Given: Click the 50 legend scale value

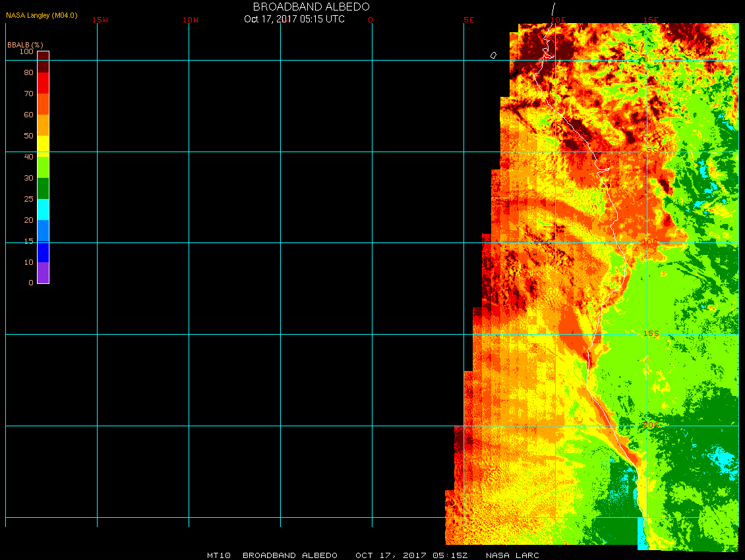Looking at the screenshot, I should coord(29,136).
